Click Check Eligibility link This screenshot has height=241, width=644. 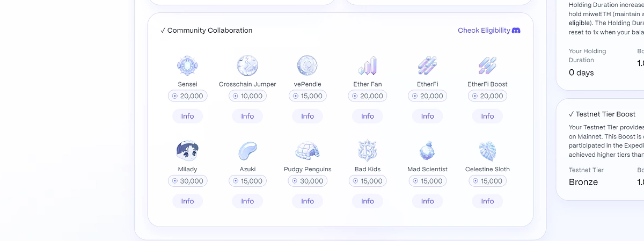[484, 31]
